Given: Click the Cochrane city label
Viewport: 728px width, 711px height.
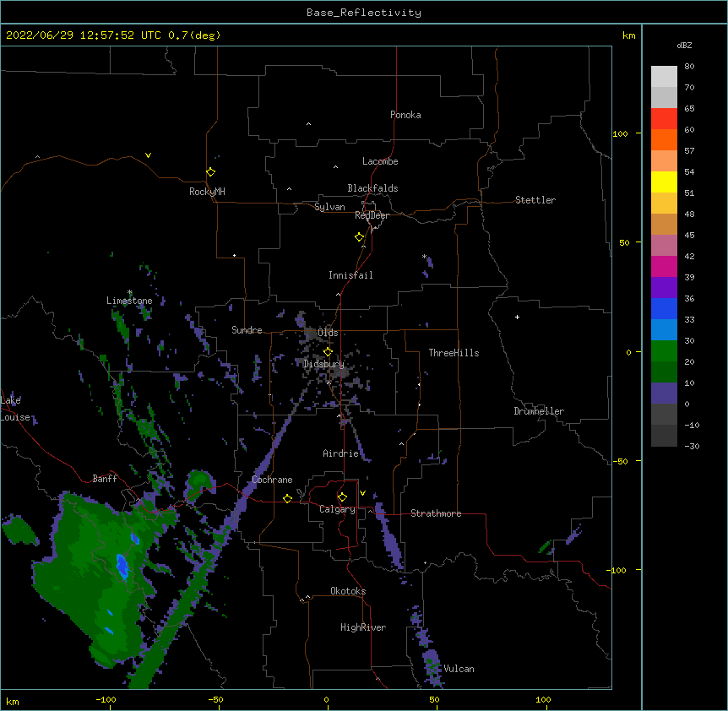Looking at the screenshot, I should (x=272, y=480).
